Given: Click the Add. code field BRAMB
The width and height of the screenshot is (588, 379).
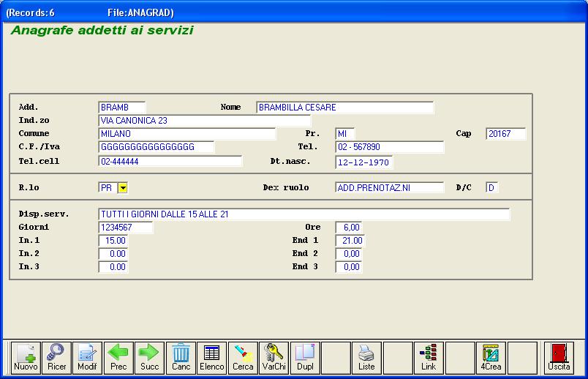Looking at the screenshot, I should coord(122,108).
